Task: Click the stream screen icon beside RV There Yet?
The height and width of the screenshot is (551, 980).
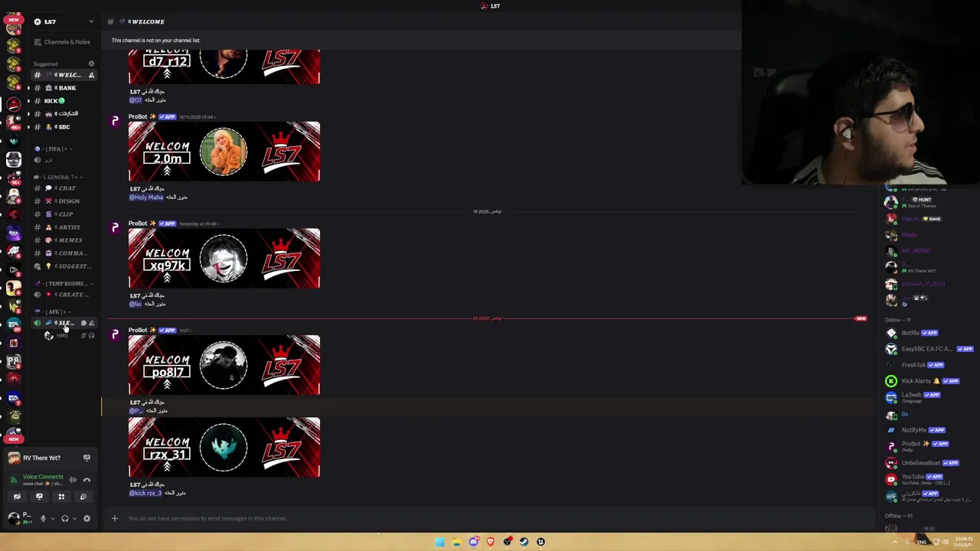Action: point(87,458)
